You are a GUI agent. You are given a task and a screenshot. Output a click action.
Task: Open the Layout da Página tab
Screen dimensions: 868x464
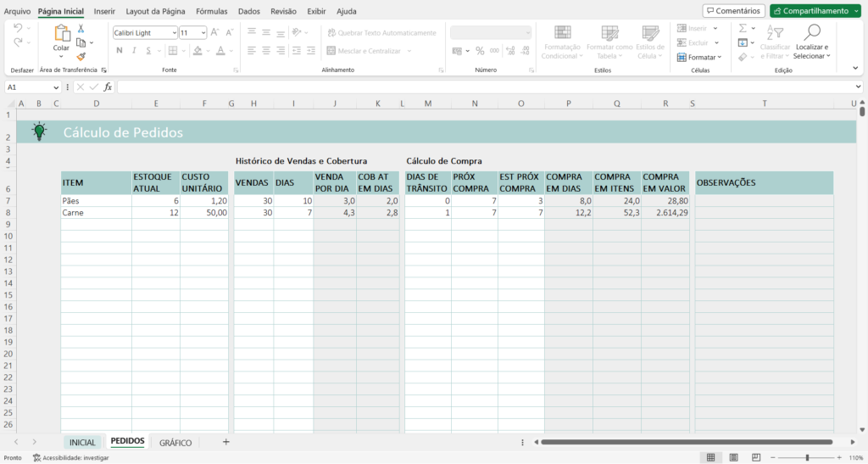[156, 11]
